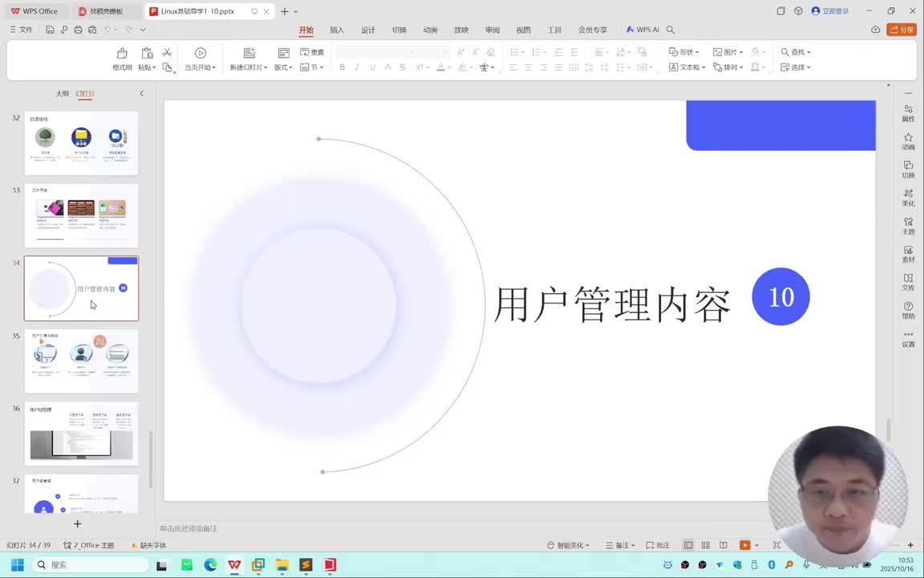
Task: Switch to the View (视图) tab
Action: [523, 30]
